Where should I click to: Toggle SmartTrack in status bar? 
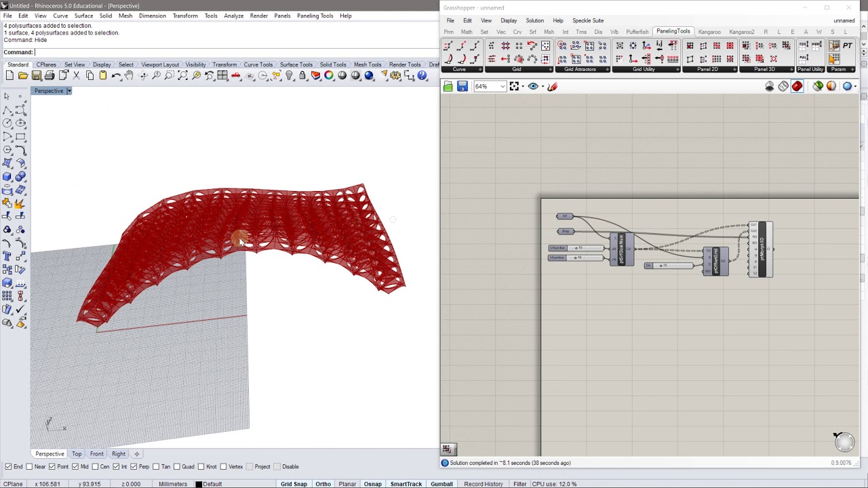point(406,484)
